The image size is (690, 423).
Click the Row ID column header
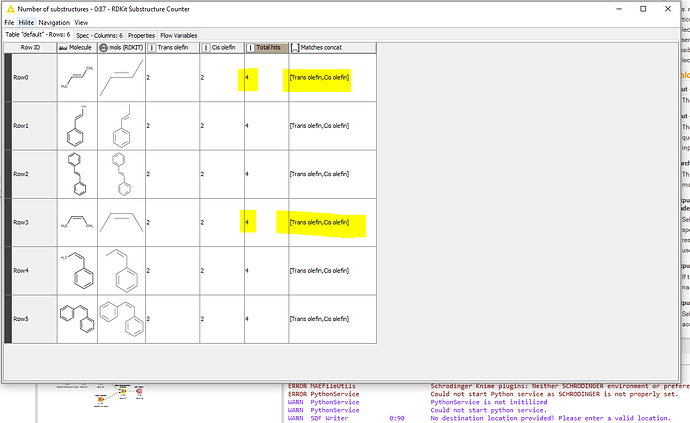[30, 48]
